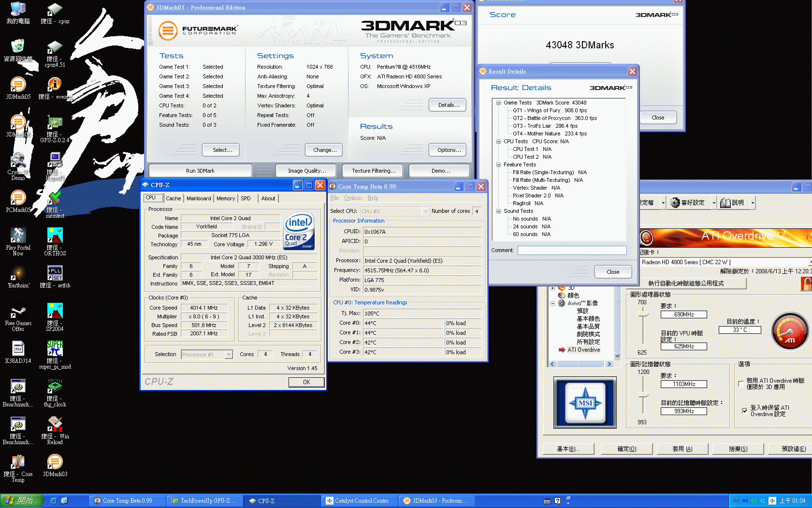Open the setfsb desktop shortcut
Screen dimensions: 812x508
(x=55, y=276)
